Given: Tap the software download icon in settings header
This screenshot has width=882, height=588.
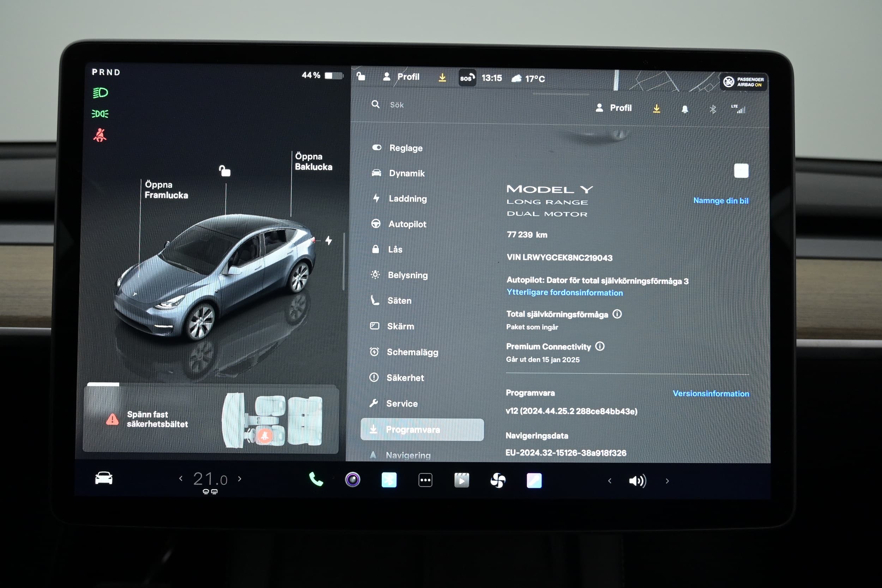Looking at the screenshot, I should tap(657, 108).
